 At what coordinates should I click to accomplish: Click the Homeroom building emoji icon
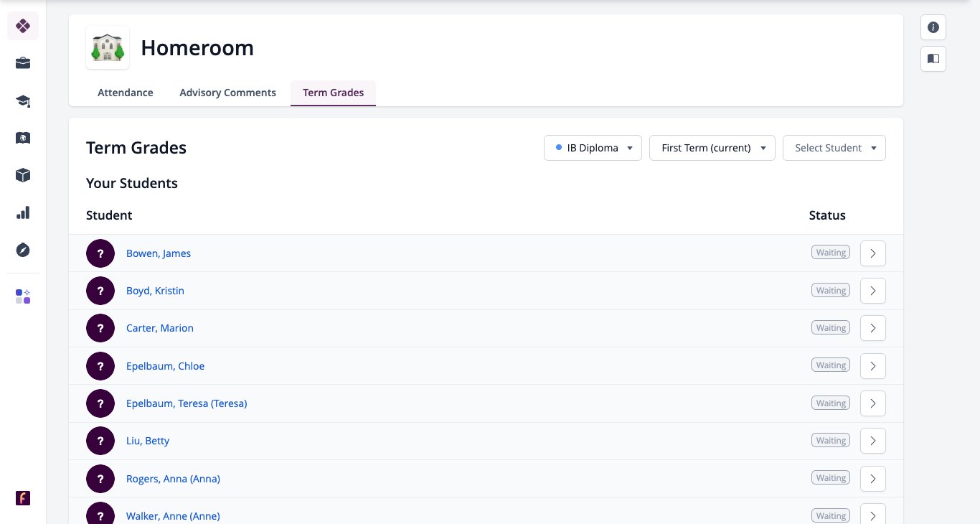point(108,48)
